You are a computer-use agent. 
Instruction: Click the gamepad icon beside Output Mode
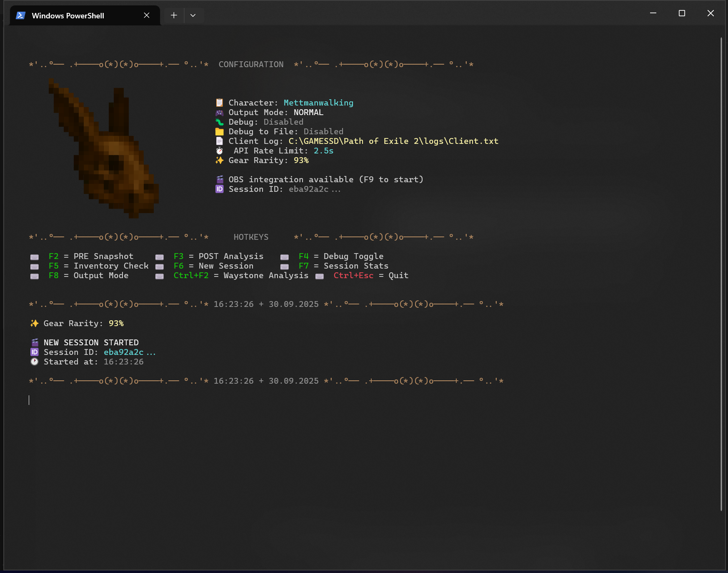click(x=220, y=112)
